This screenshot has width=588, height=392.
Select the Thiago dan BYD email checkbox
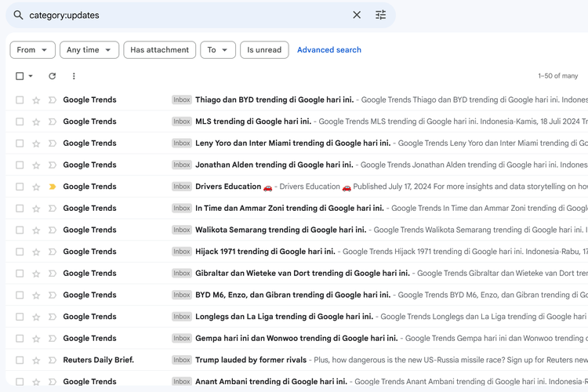pyautogui.click(x=20, y=100)
